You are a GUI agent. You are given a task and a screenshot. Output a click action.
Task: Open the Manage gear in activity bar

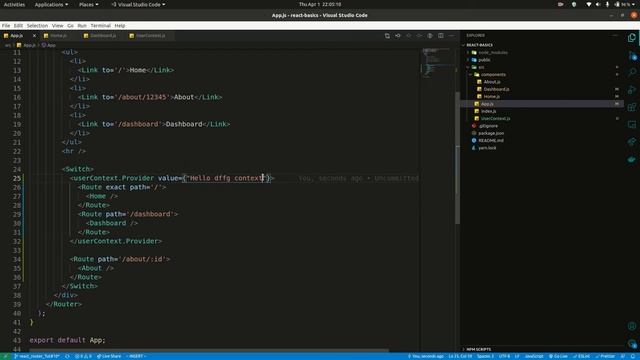pyautogui.click(x=632, y=344)
